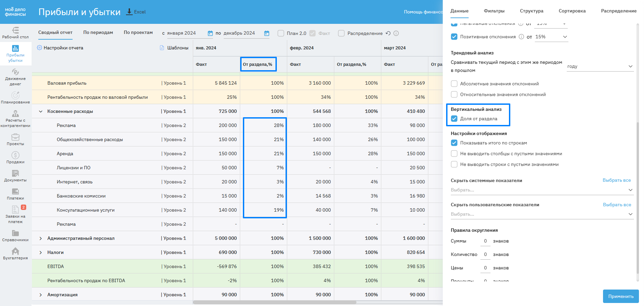The width and height of the screenshot is (644, 306).
Task: Click the Настройки отчета gear icon
Action: click(x=40, y=48)
